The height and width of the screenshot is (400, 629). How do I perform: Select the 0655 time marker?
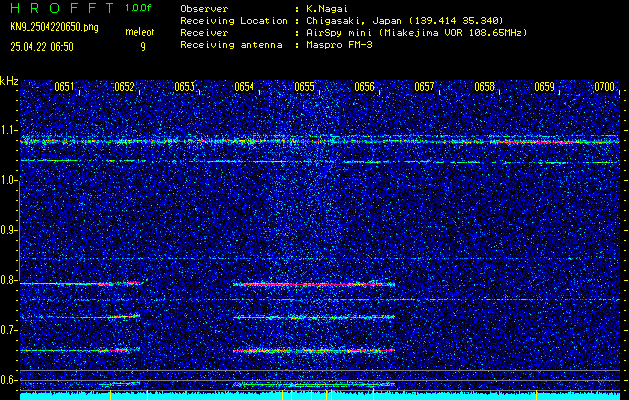[x=304, y=87]
